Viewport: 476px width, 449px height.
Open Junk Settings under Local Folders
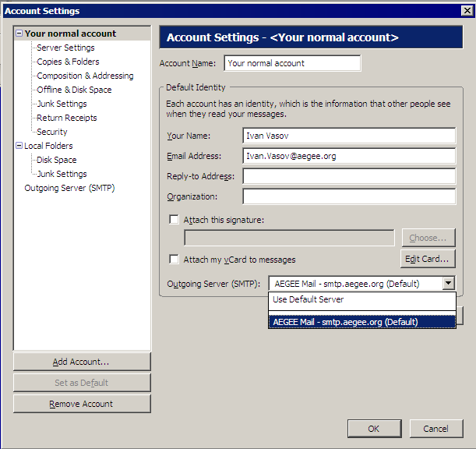(62, 174)
